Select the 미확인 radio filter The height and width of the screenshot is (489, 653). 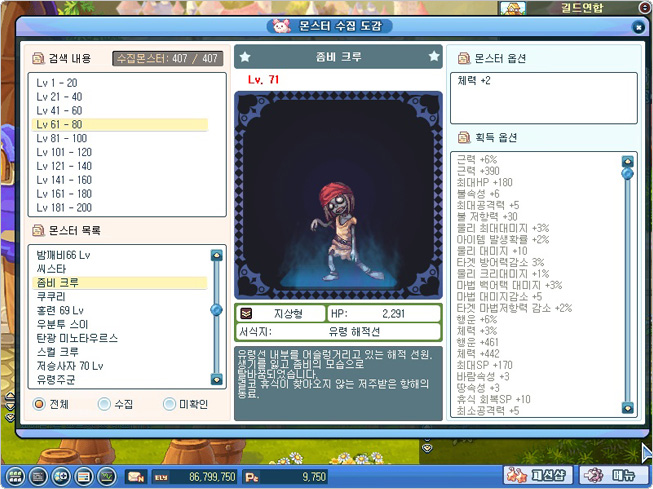click(169, 404)
